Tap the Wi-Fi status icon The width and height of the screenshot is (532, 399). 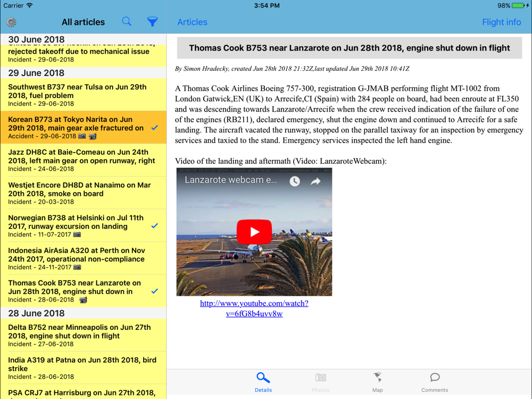tap(29, 5)
